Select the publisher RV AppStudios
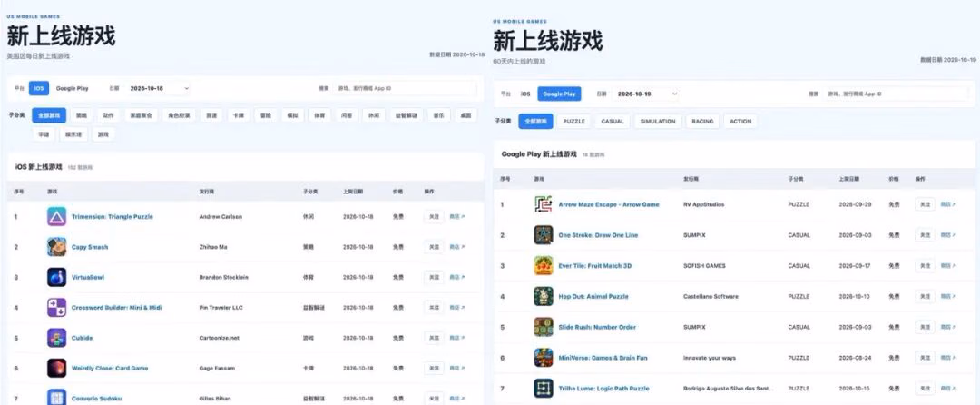Screen dimensions: 980x405 point(703,204)
